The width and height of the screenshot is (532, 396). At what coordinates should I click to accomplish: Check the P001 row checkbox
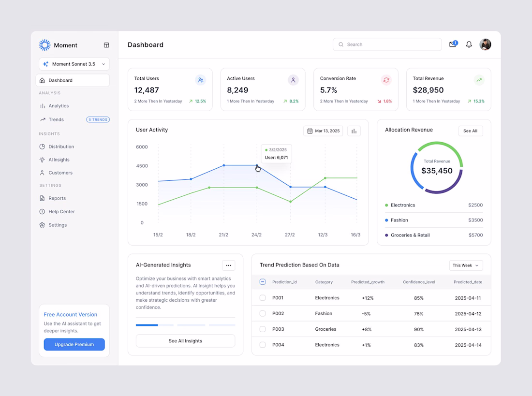(263, 297)
